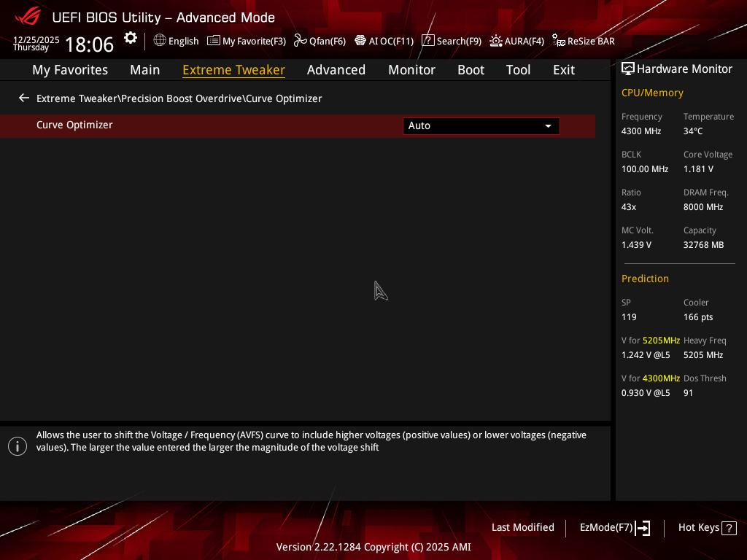
Task: Click the Dos Thresh 91 value
Action: click(688, 393)
